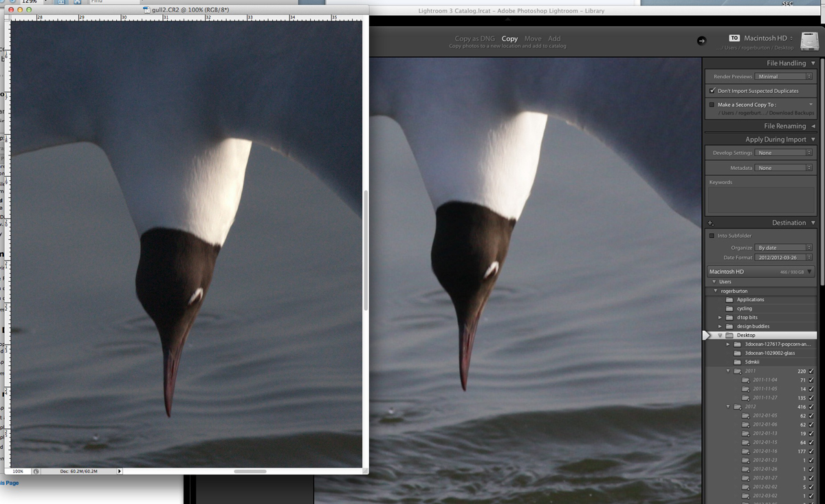Click the gull2.CR2 document icon in the title bar

click(146, 10)
